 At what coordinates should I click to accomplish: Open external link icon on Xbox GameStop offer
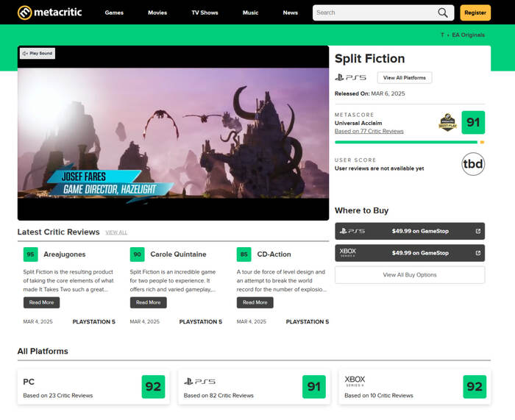click(x=478, y=253)
